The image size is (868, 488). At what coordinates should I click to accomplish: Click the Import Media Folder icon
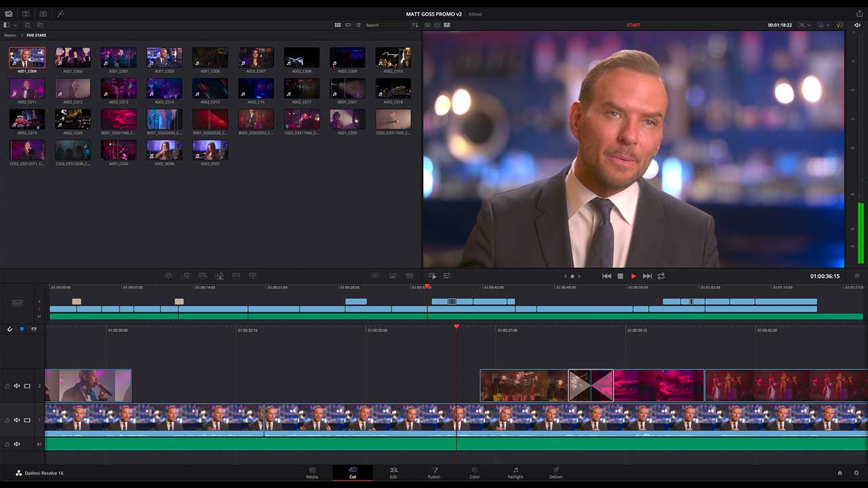tap(26, 14)
